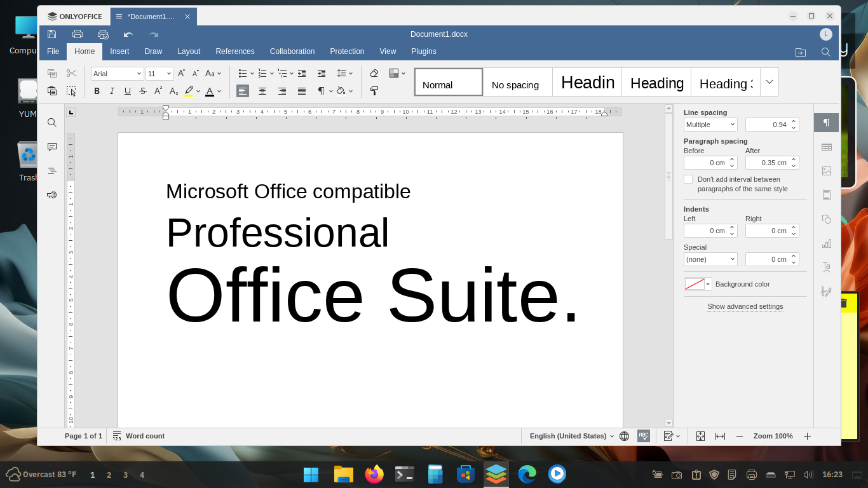Toggle Bold formatting
The image size is (868, 488).
[97, 91]
